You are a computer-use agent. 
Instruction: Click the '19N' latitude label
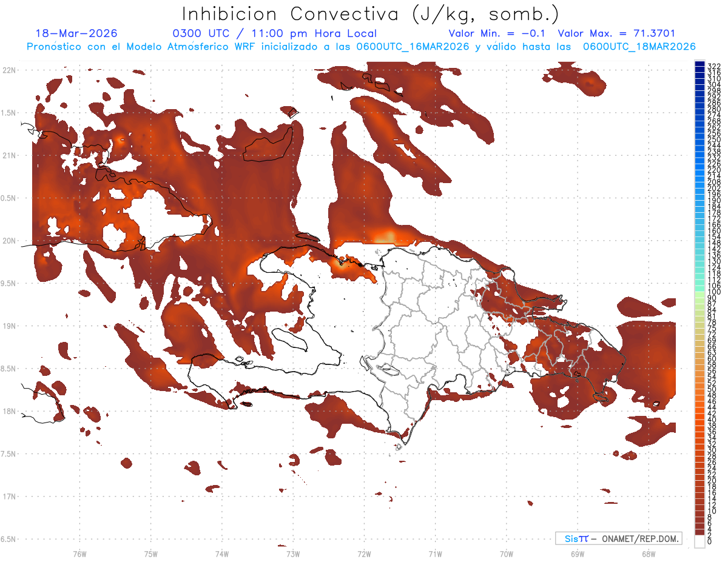point(8,326)
